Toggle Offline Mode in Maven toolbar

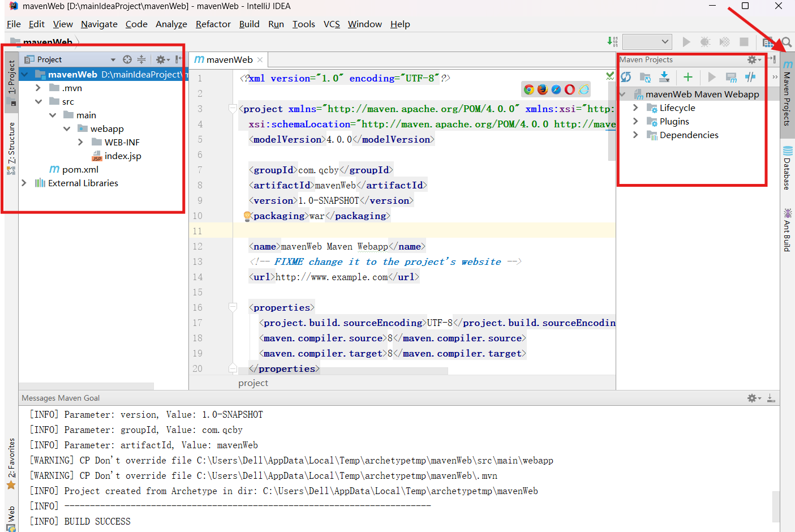point(750,77)
